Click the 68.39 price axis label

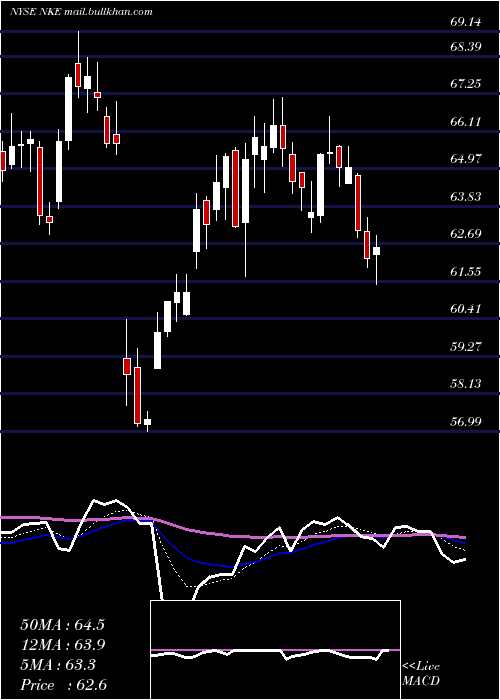tap(466, 46)
